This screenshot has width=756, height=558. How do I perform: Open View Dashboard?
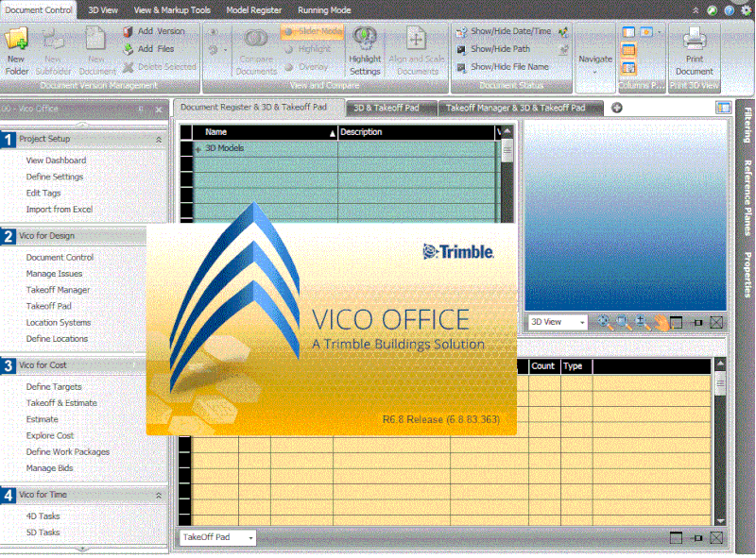pos(56,161)
